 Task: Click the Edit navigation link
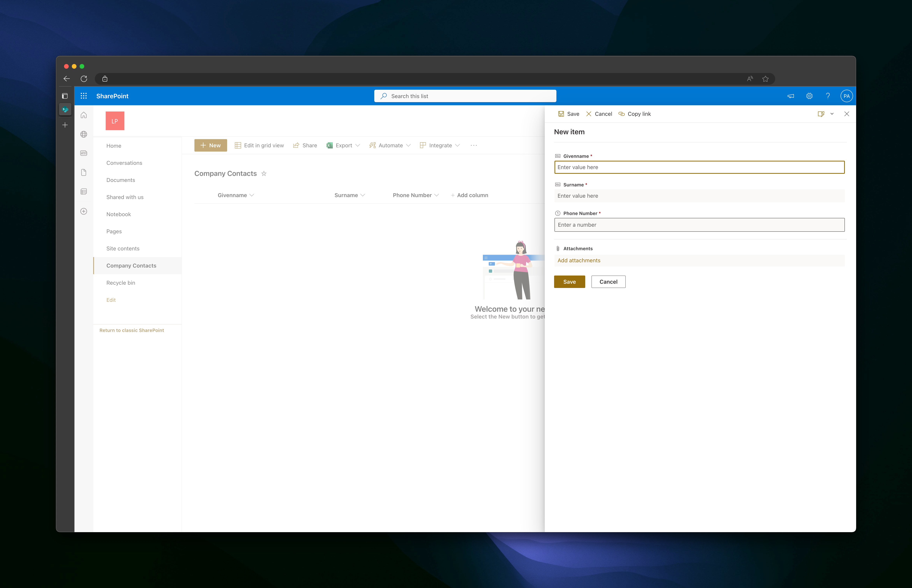click(x=111, y=300)
